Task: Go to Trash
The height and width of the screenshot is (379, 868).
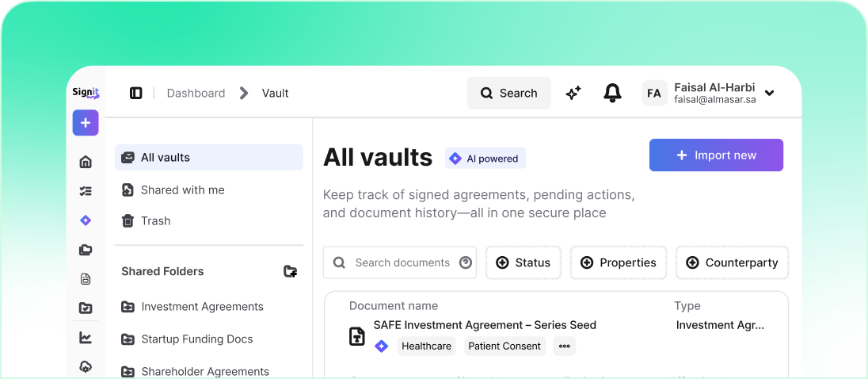Action: (x=155, y=220)
